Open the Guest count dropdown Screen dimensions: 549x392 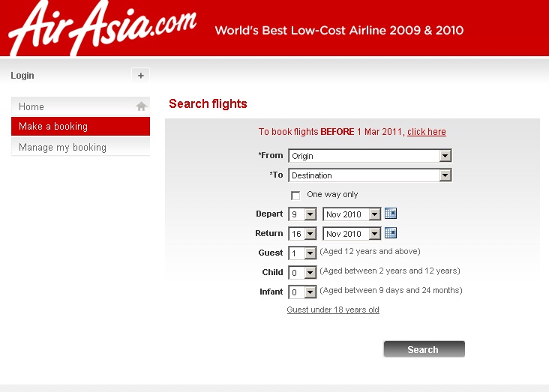click(x=302, y=253)
